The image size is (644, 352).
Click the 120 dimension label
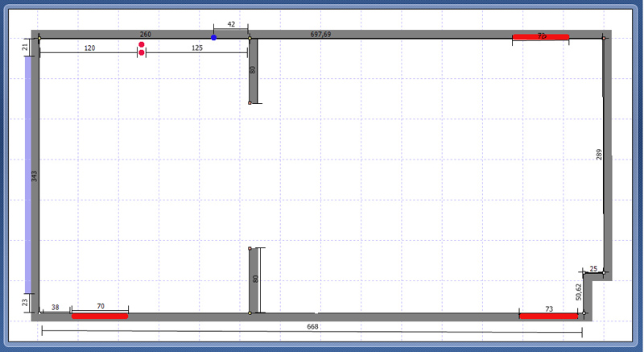pyautogui.click(x=89, y=48)
